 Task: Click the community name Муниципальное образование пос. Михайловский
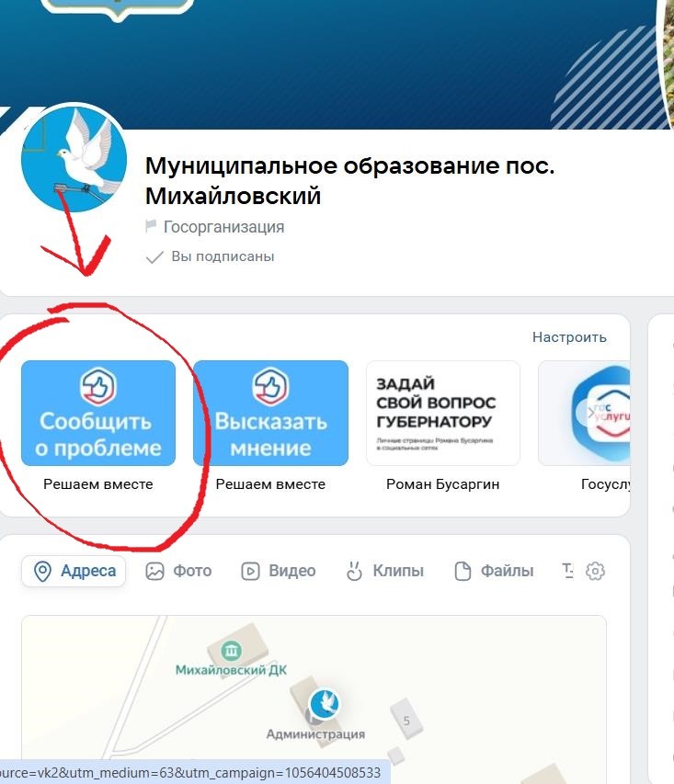click(349, 180)
